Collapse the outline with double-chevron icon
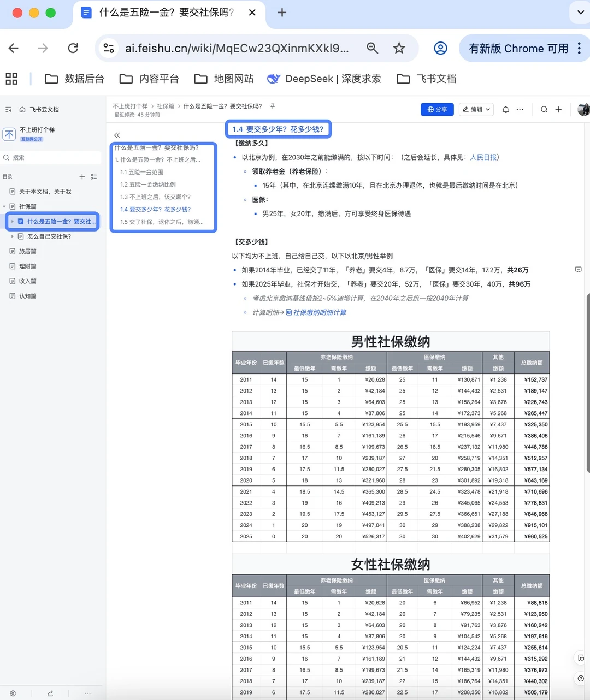 click(117, 135)
